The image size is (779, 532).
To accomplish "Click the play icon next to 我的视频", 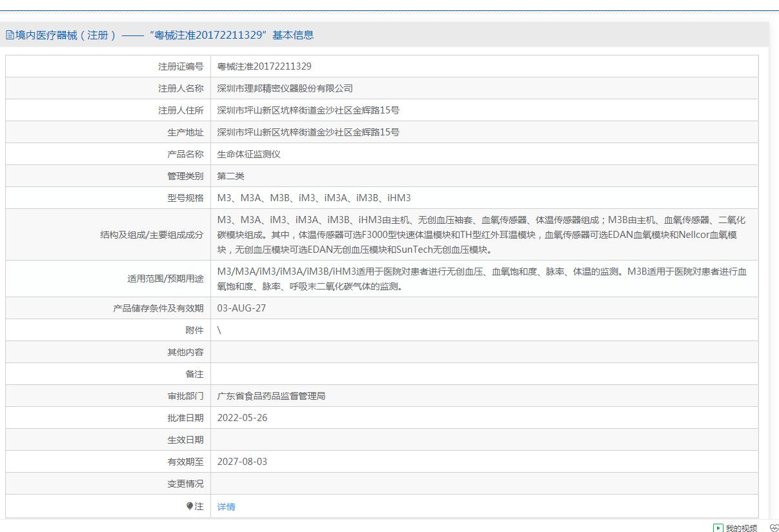I will coord(718,528).
